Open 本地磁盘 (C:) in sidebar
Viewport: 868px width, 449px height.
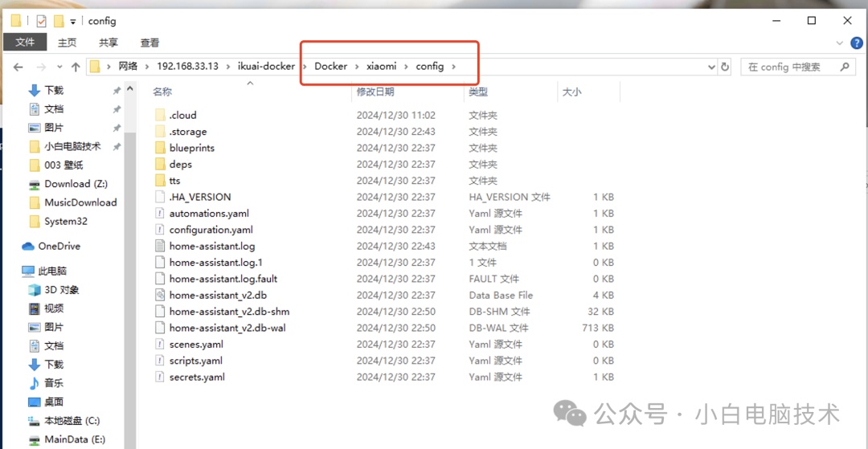[72, 421]
